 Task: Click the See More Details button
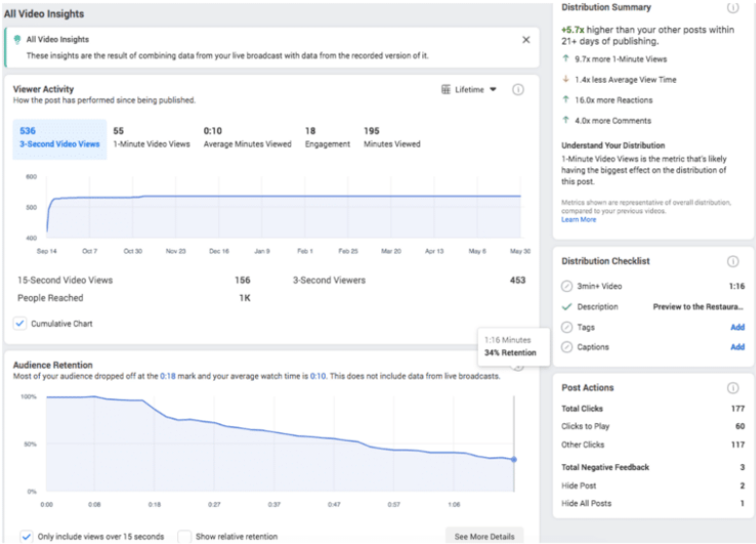485,536
